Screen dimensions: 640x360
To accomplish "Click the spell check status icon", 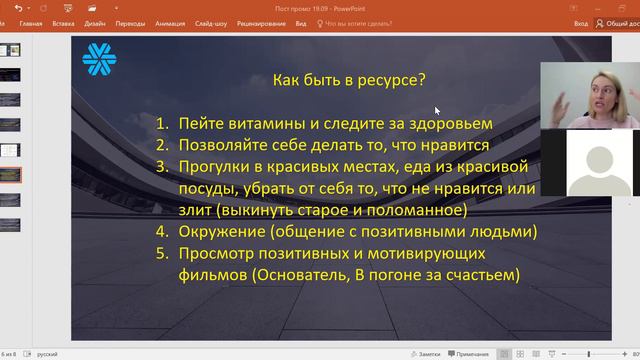I will click(x=27, y=354).
